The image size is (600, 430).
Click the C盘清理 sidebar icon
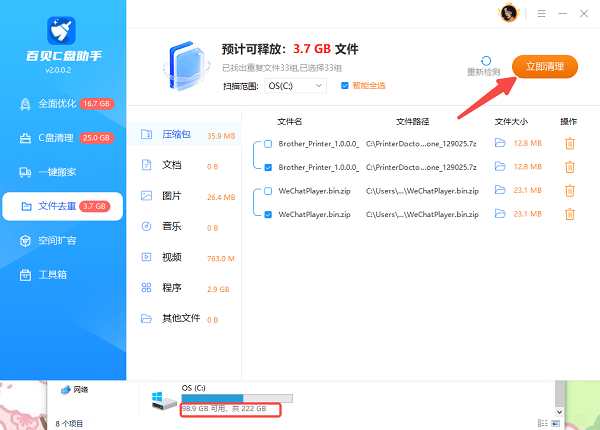[x=25, y=138]
